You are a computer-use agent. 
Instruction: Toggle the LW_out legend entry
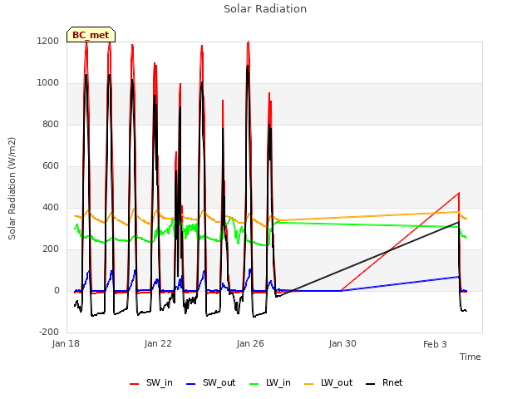pos(328,383)
